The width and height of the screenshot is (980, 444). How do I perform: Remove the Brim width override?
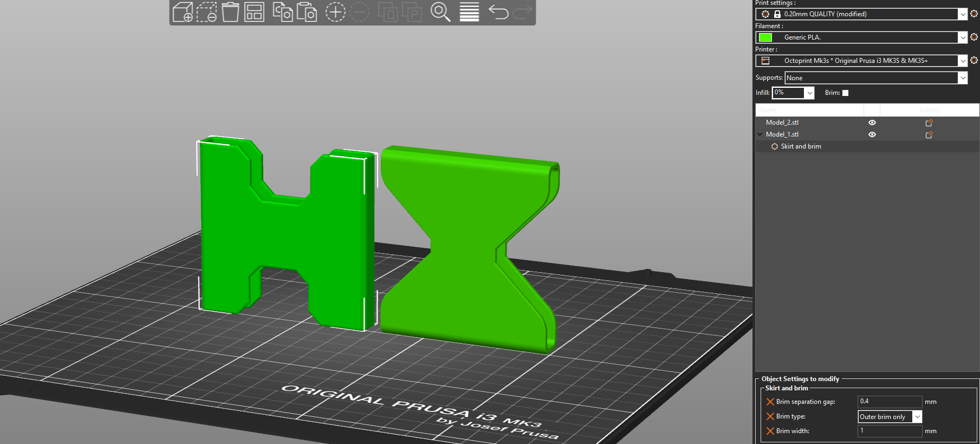coord(770,431)
